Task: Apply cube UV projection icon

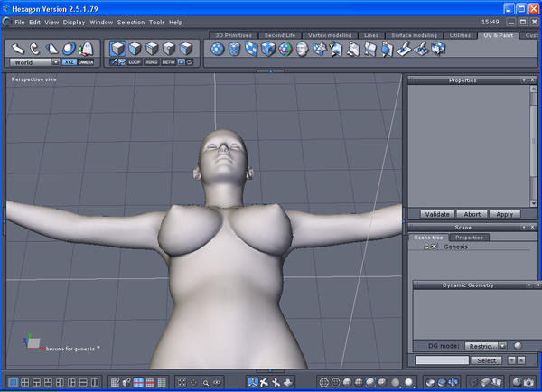Action: (x=268, y=49)
